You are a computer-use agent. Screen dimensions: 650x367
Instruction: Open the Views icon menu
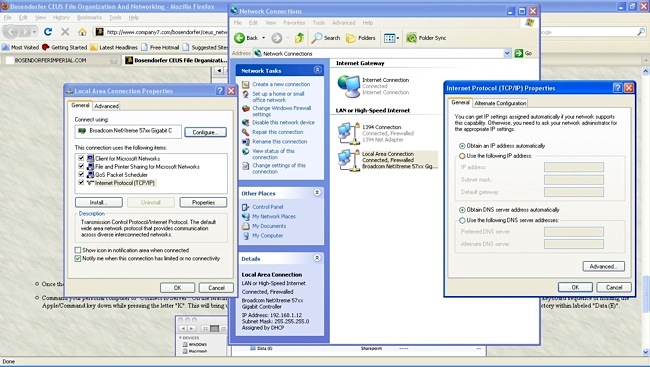tap(389, 38)
